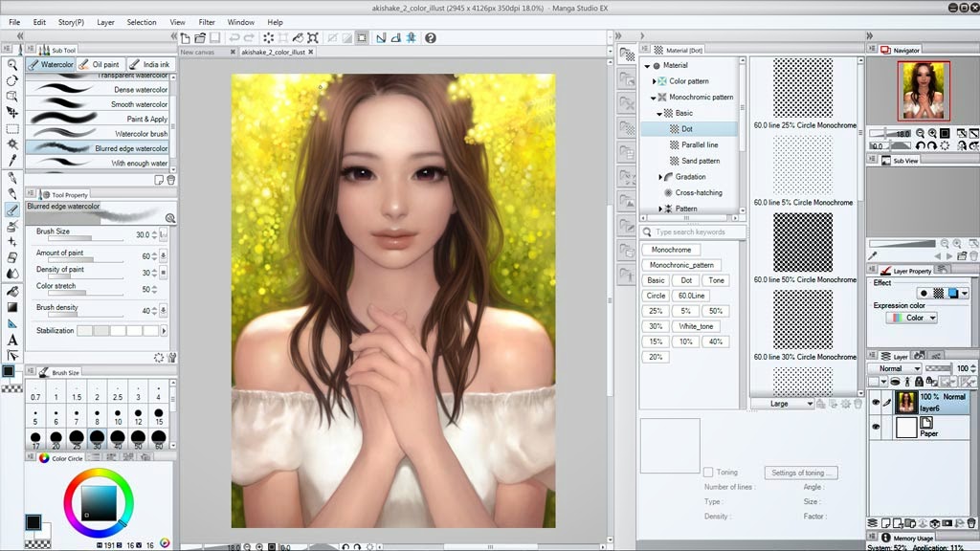Click the Layer Property pen icon
Screen dimensions: 980x551
pos(885,271)
